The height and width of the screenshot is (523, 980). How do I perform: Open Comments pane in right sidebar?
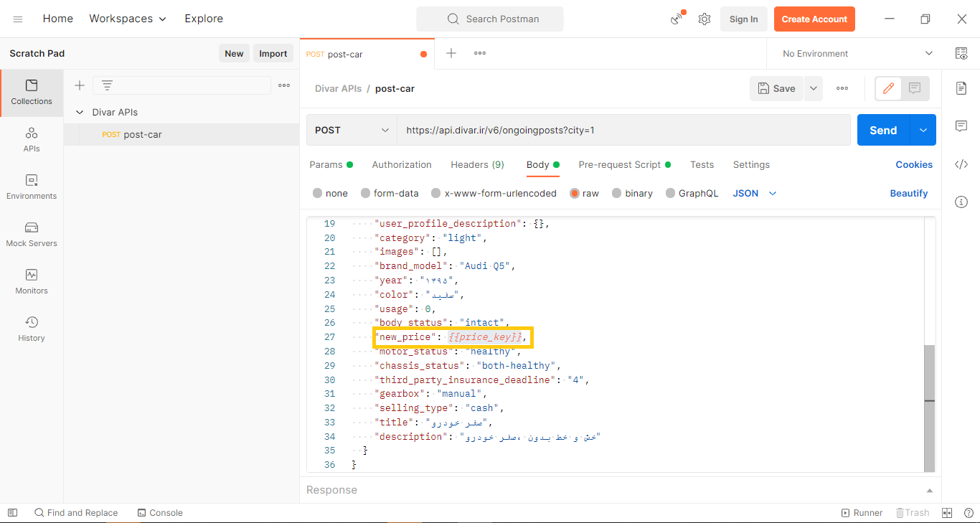(961, 126)
